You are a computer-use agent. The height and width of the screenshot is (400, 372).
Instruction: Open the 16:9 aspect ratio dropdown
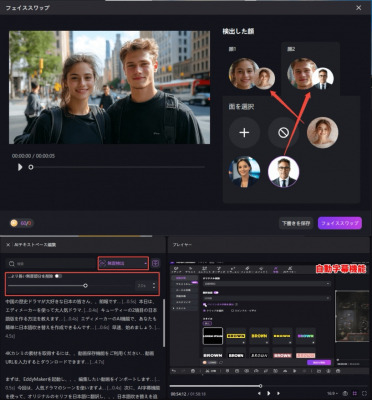(332, 394)
